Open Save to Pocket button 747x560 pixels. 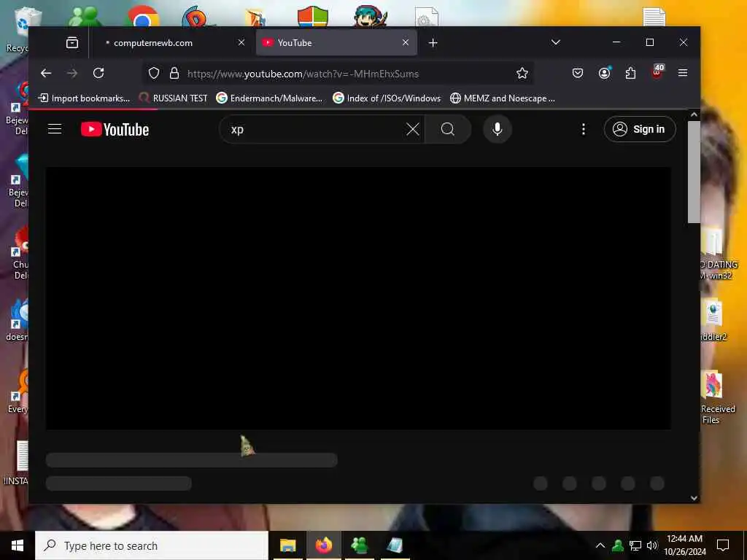(x=578, y=73)
